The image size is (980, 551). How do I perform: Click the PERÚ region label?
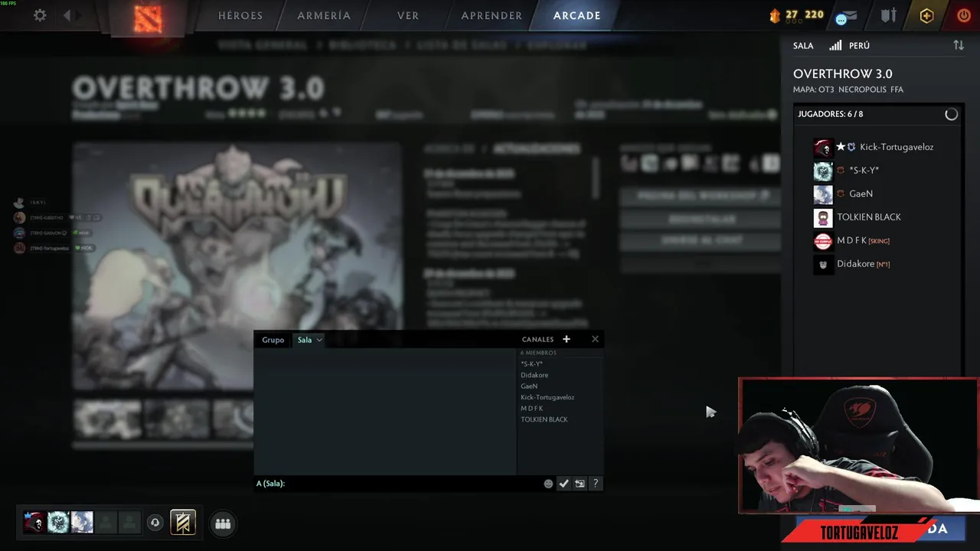(859, 46)
